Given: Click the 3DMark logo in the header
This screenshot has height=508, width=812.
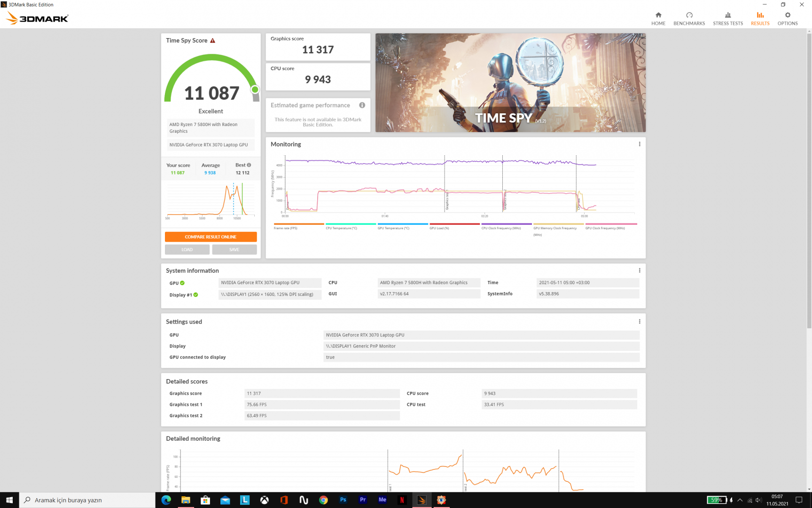Looking at the screenshot, I should 37,18.
